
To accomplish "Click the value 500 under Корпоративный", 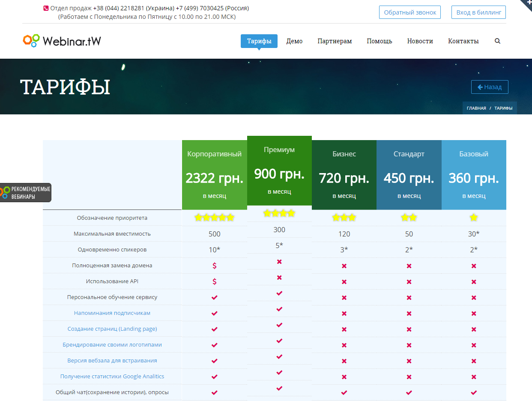I will (x=215, y=234).
